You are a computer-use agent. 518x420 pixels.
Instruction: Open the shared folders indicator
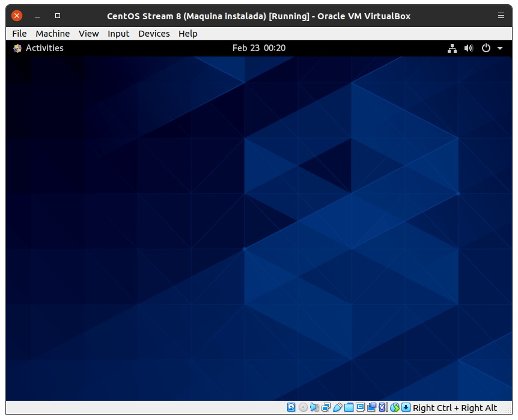[x=349, y=407]
